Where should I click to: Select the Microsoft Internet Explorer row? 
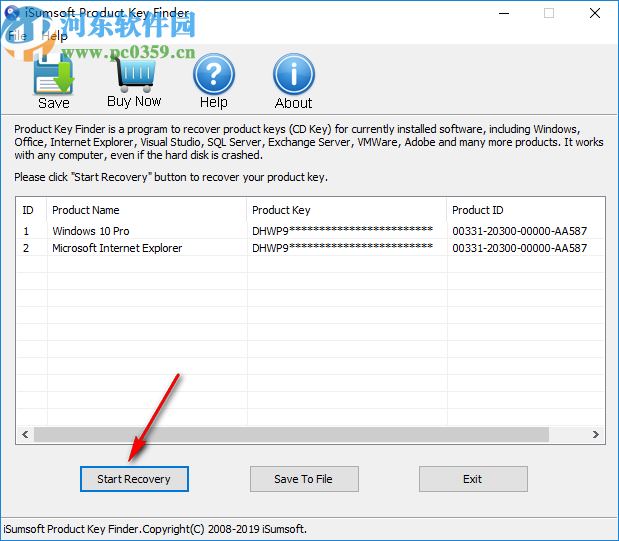pyautogui.click(x=310, y=248)
